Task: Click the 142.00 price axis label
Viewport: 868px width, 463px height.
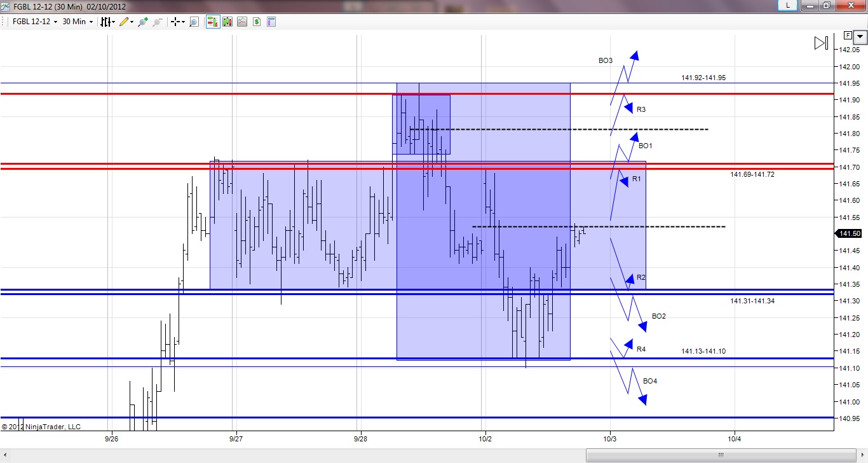Action: tap(850, 67)
